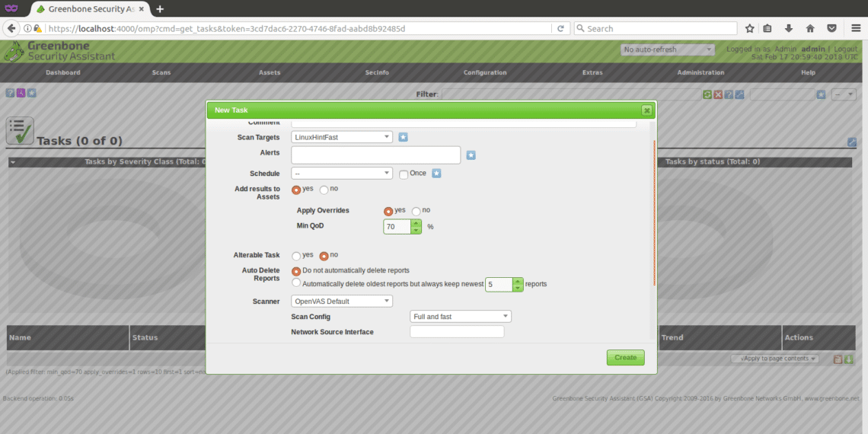Close the New Task dialog
This screenshot has width=868, height=434.
click(x=646, y=110)
